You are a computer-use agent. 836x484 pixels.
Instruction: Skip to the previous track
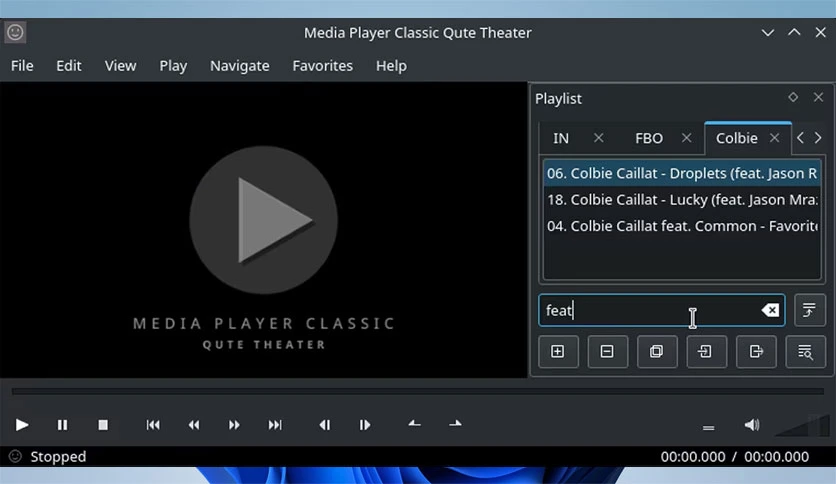[x=153, y=425]
